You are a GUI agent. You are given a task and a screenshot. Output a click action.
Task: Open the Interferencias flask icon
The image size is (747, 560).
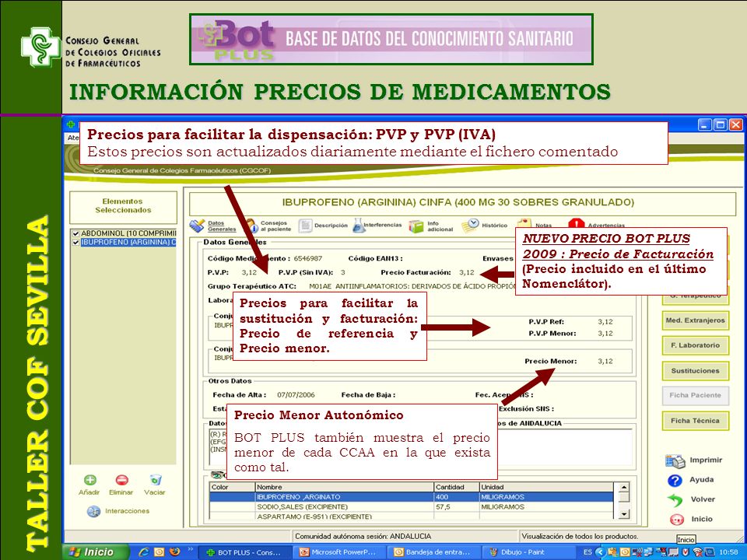[359, 226]
